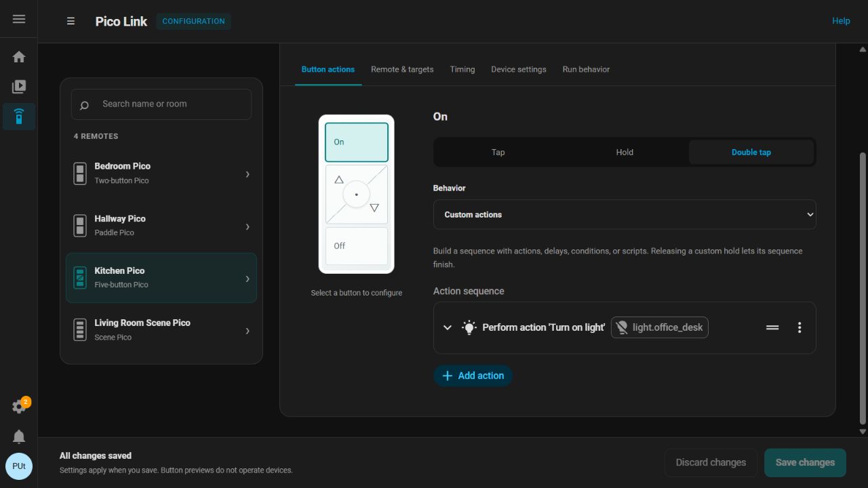Choose the Double tap trigger option
The image size is (868, 488).
tap(751, 152)
